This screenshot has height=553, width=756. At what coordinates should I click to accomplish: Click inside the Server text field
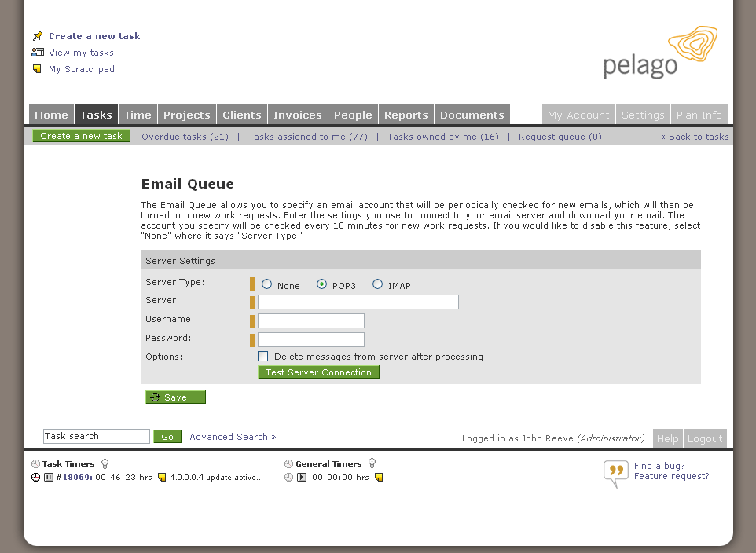click(x=358, y=302)
